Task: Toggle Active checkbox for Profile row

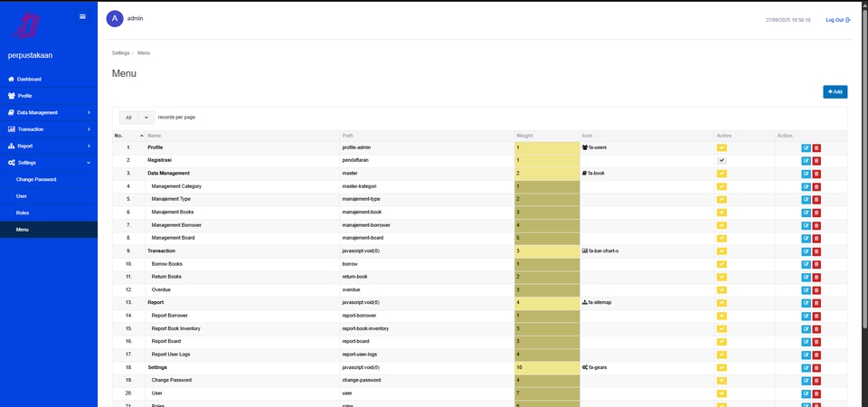Action: (x=722, y=147)
